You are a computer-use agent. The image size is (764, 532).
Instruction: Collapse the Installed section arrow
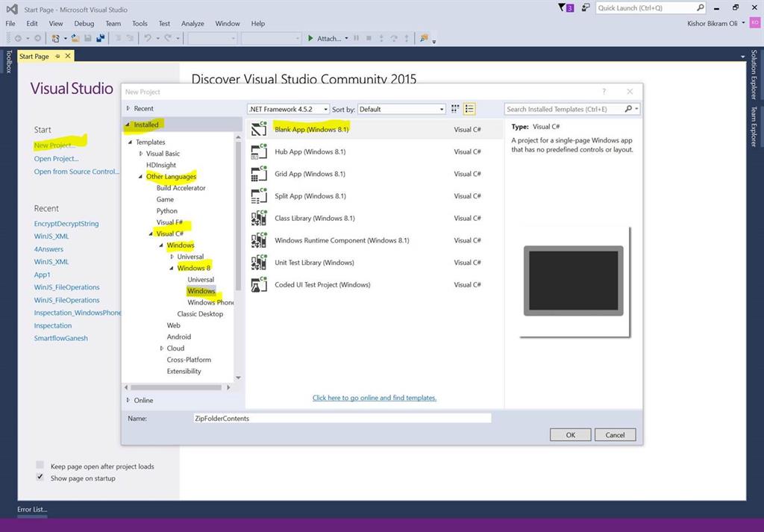pos(128,125)
